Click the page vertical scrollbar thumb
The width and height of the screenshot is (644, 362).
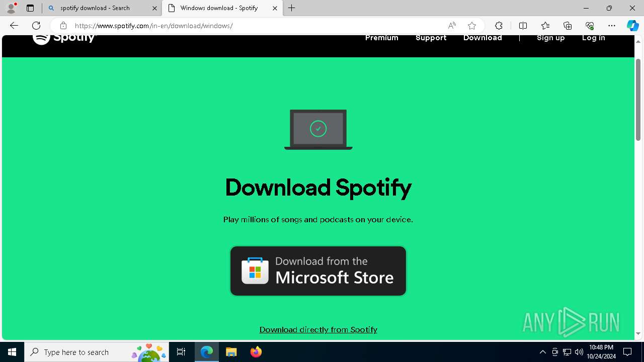[x=638, y=100]
